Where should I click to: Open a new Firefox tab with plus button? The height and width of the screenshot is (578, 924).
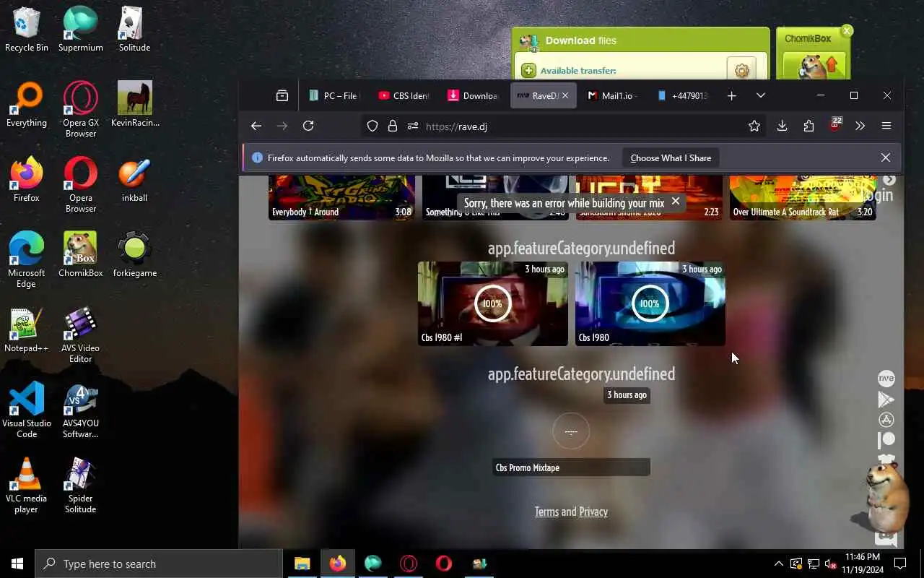click(x=732, y=95)
